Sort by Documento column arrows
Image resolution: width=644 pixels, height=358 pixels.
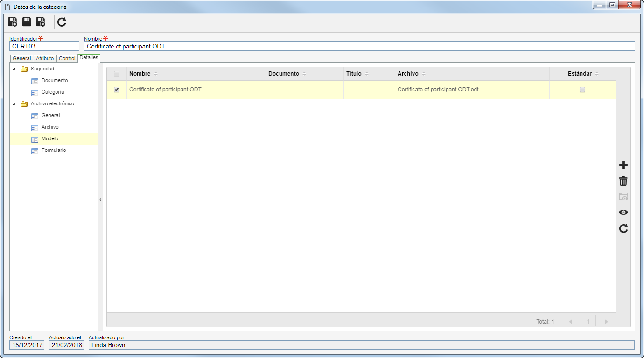(x=304, y=74)
